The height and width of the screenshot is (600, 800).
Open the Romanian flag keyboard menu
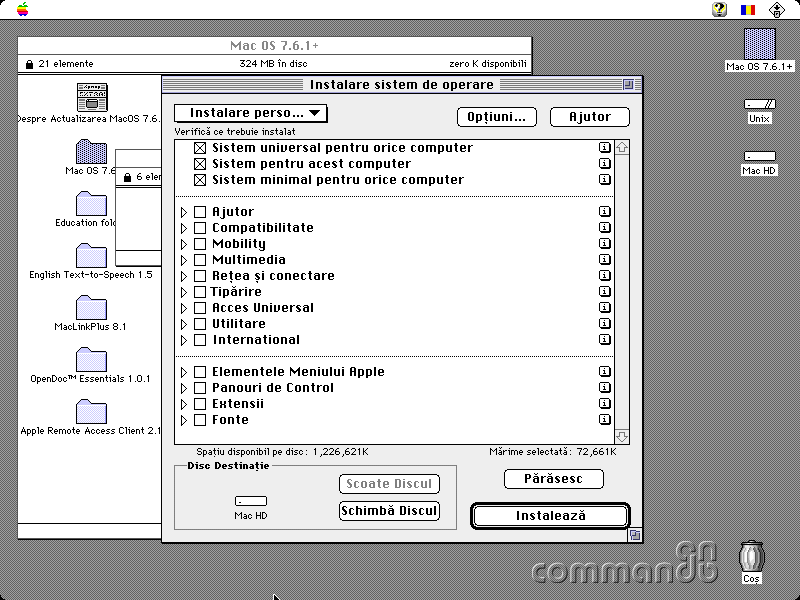tap(748, 9)
